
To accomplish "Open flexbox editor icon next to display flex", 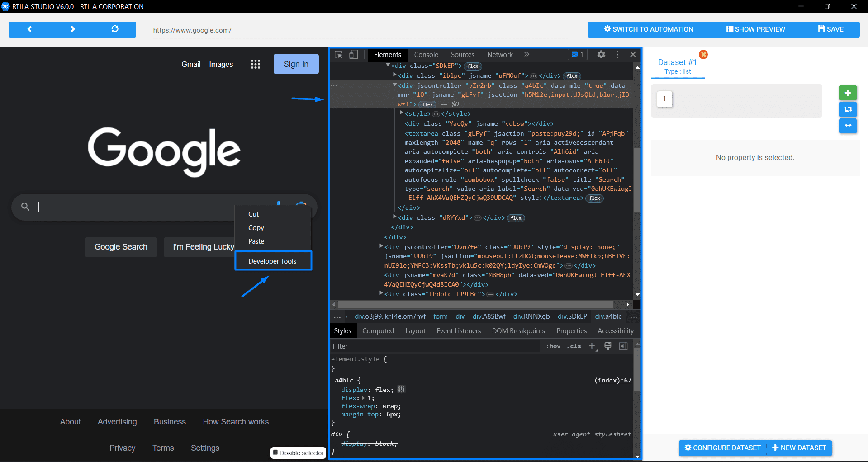I will pos(401,389).
